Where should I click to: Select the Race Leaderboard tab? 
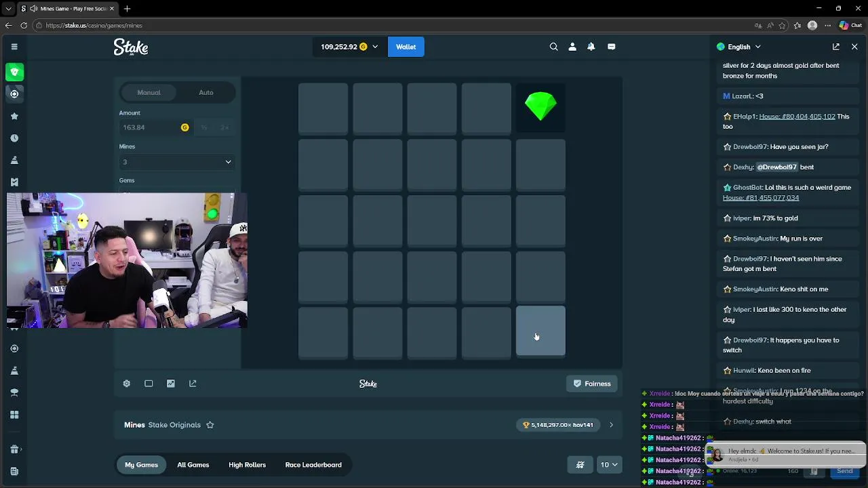313,465
